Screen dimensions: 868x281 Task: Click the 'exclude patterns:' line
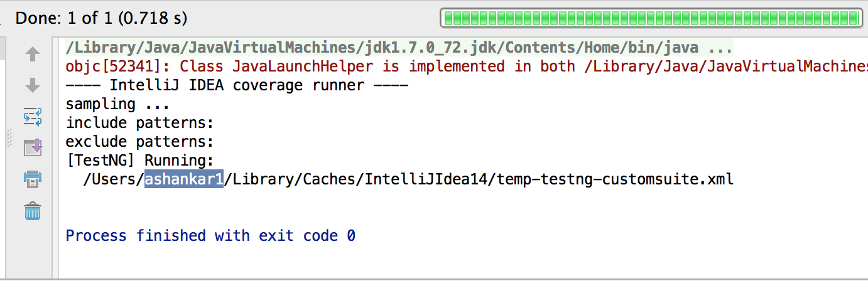[x=140, y=142]
